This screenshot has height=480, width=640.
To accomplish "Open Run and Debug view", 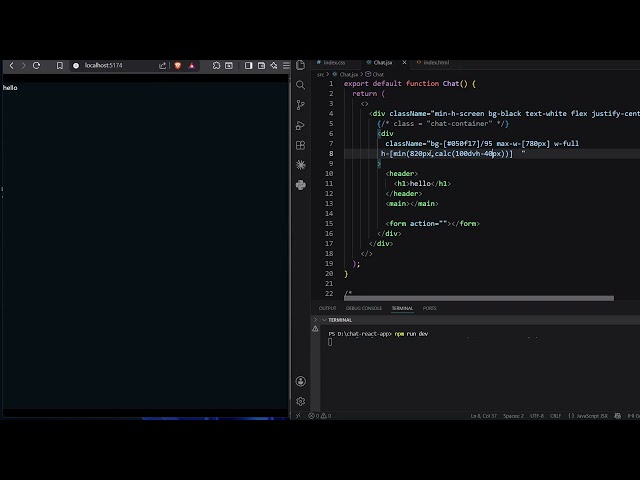I will pyautogui.click(x=300, y=125).
